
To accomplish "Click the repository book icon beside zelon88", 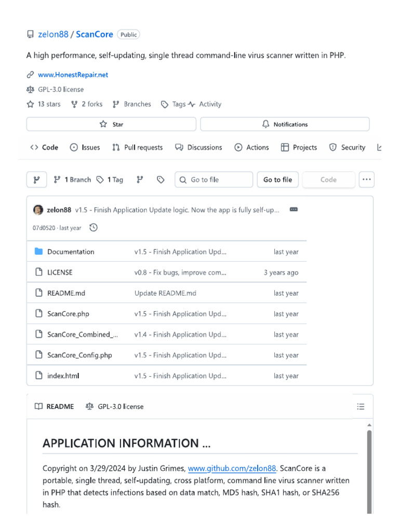I will (x=30, y=34).
